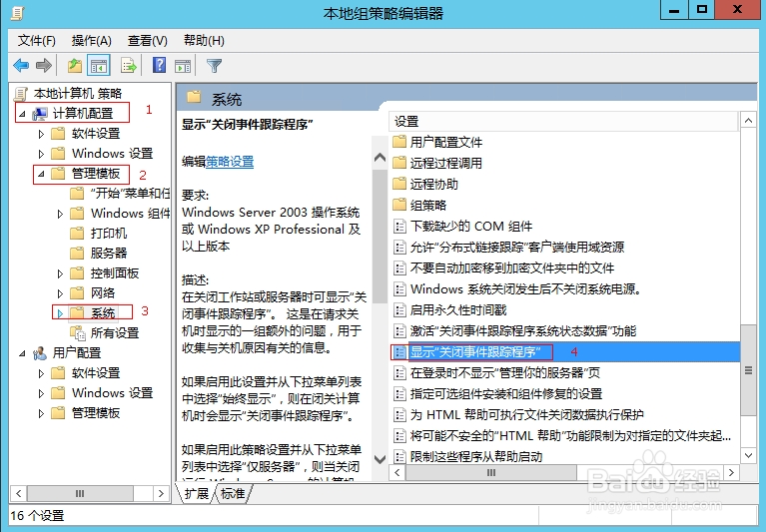766x532 pixels.
Task: Open the 查看(V) menu
Action: point(147,41)
